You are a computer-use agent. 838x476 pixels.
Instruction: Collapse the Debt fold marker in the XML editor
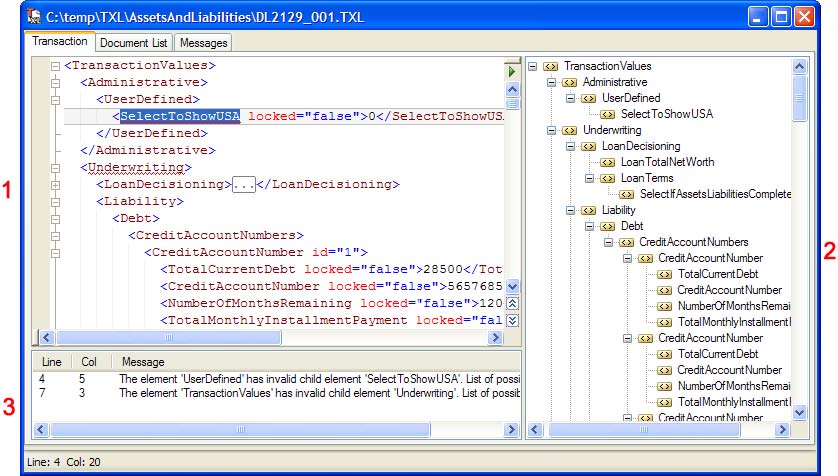(55, 220)
